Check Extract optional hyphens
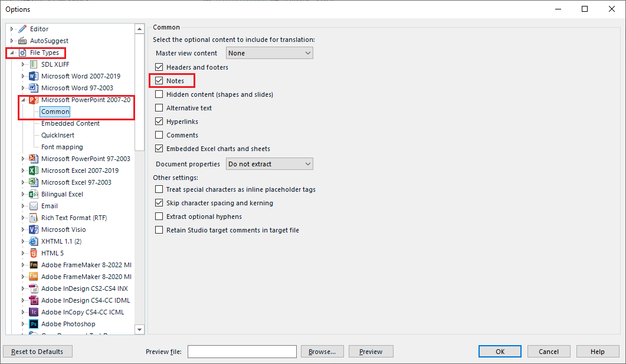 tap(159, 217)
